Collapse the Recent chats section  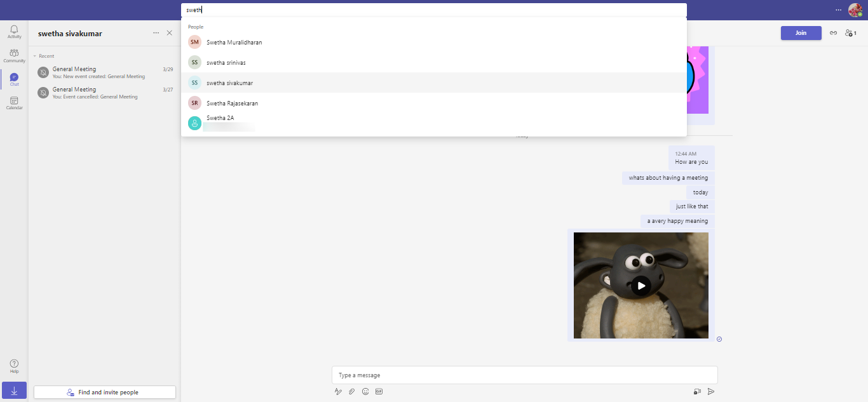[x=44, y=56]
